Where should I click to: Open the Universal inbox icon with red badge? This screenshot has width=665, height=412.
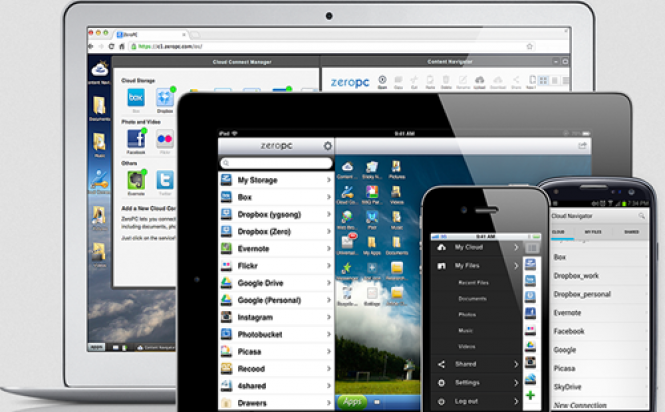tap(348, 241)
